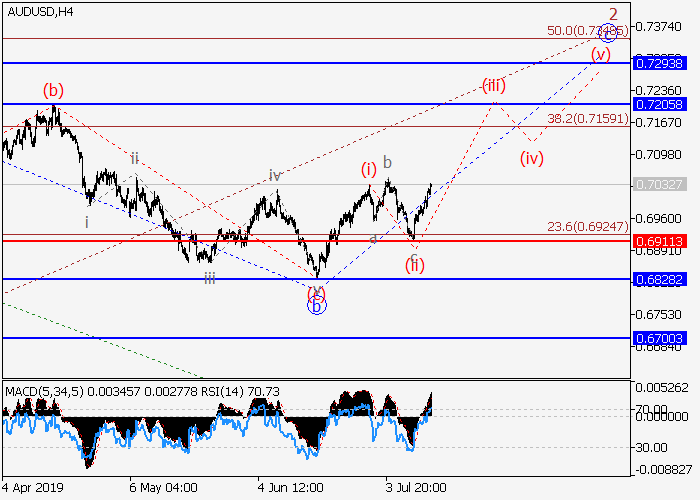
Task: Click the gray iv wave label
Action: pyautogui.click(x=274, y=176)
